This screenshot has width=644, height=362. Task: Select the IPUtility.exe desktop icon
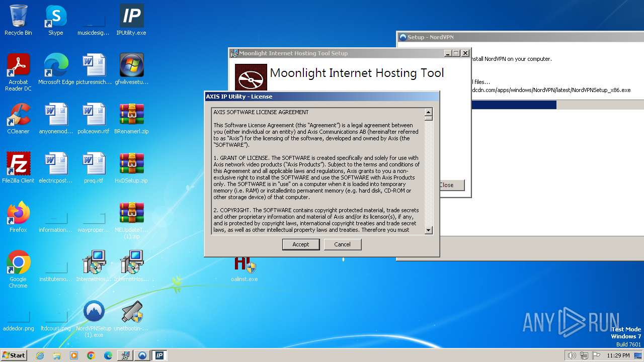[131, 20]
